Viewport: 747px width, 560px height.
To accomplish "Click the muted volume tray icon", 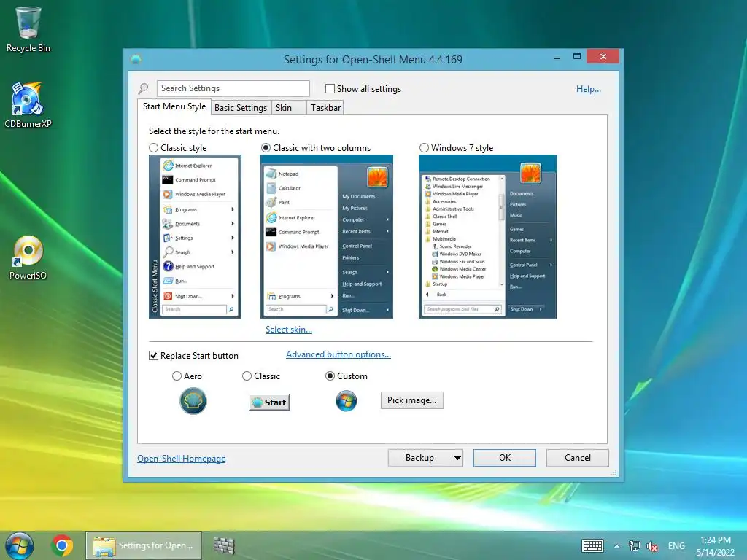I will (x=651, y=546).
